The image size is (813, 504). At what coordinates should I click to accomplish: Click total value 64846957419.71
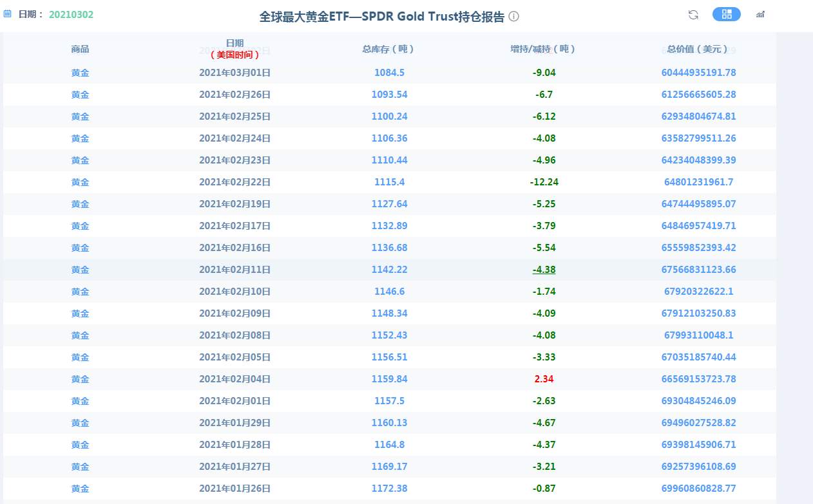tap(698, 226)
